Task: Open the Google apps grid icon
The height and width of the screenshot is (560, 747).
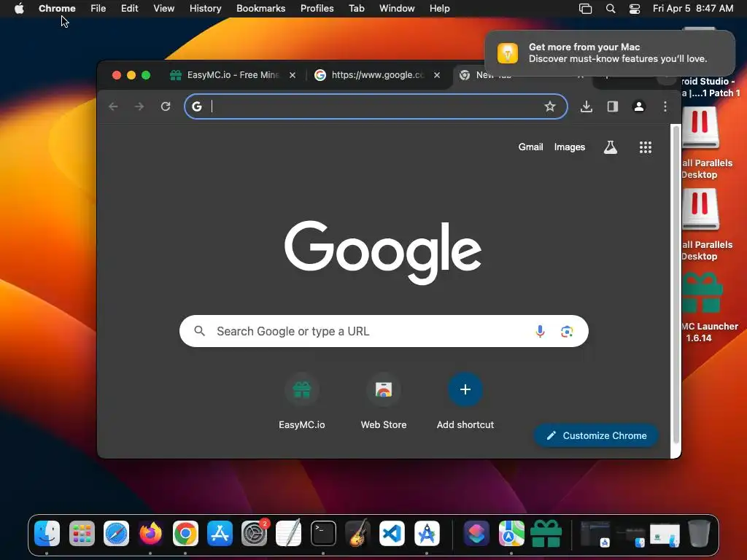Action: 645,147
